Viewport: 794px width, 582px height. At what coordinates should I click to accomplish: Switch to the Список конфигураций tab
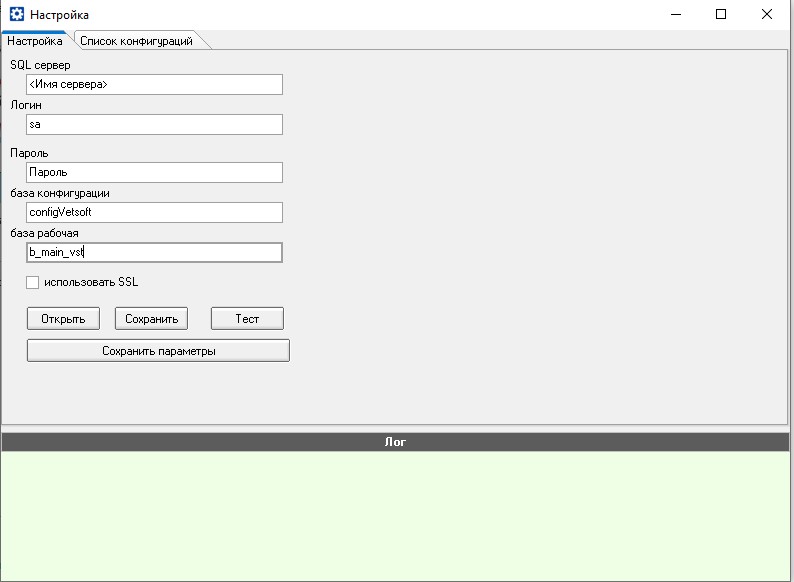coord(136,41)
